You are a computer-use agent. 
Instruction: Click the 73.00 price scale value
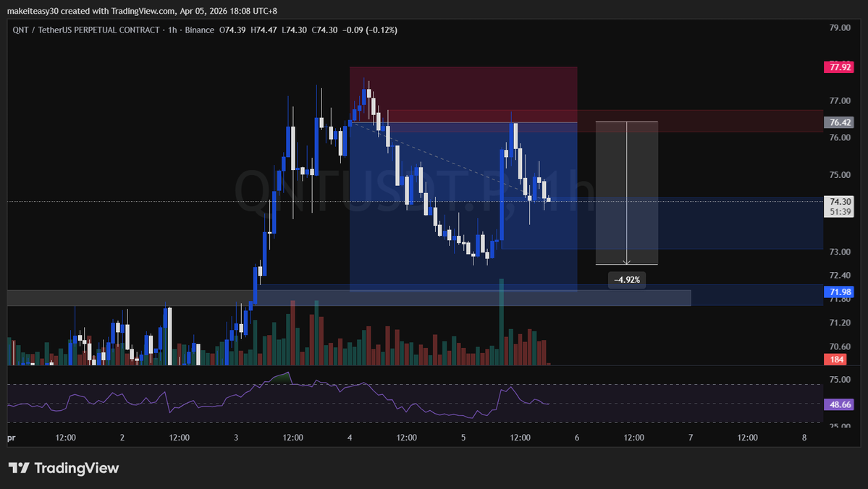(840, 252)
